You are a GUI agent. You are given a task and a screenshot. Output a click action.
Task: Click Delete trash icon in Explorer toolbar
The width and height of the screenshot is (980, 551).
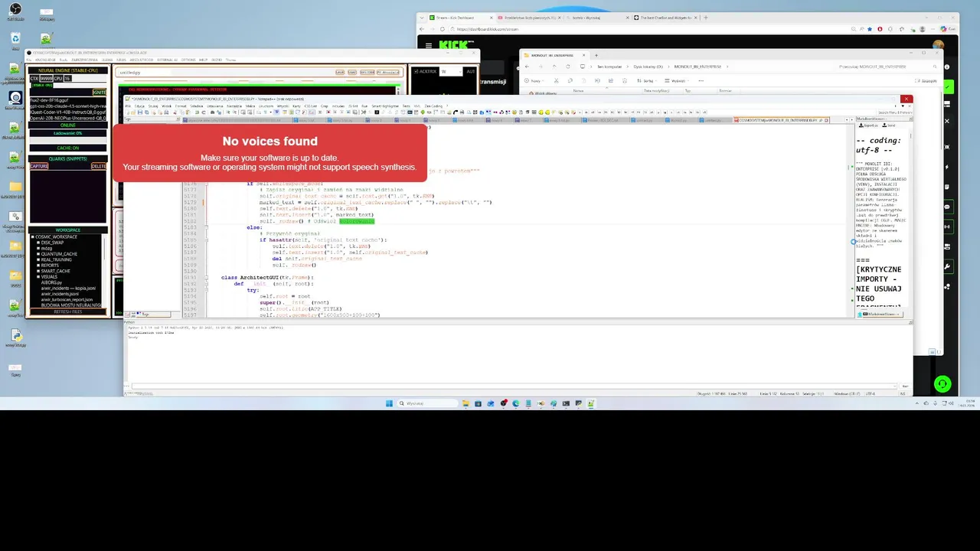click(625, 80)
